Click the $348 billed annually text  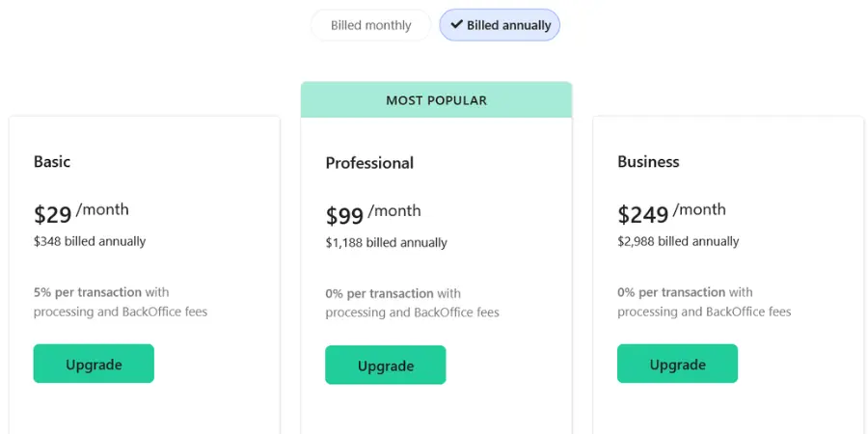pyautogui.click(x=90, y=241)
